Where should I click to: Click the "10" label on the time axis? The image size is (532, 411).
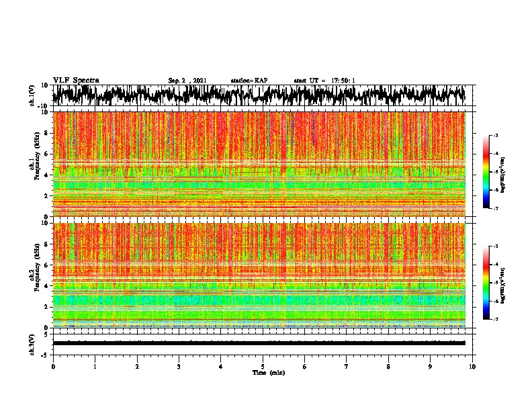[x=472, y=367]
